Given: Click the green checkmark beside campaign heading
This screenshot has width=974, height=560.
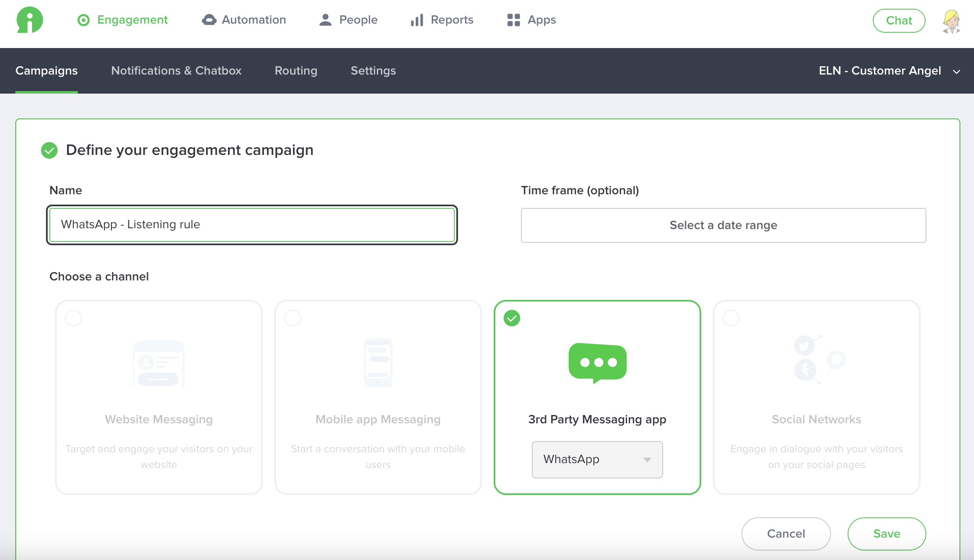Looking at the screenshot, I should (x=49, y=150).
